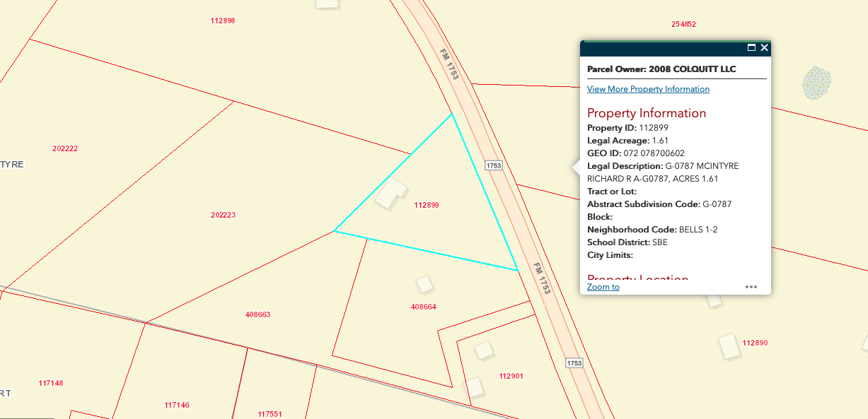Select parcel 202223 on the map
The width and height of the screenshot is (868, 419).
223,215
